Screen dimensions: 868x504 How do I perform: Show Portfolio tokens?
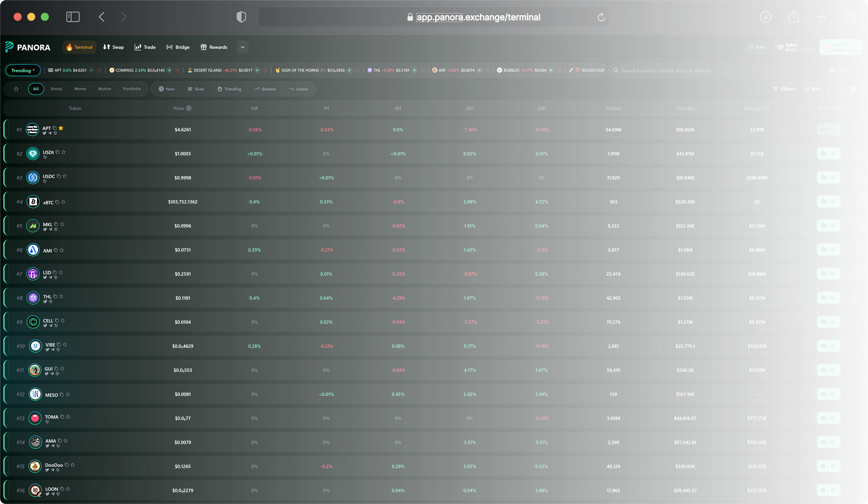132,89
